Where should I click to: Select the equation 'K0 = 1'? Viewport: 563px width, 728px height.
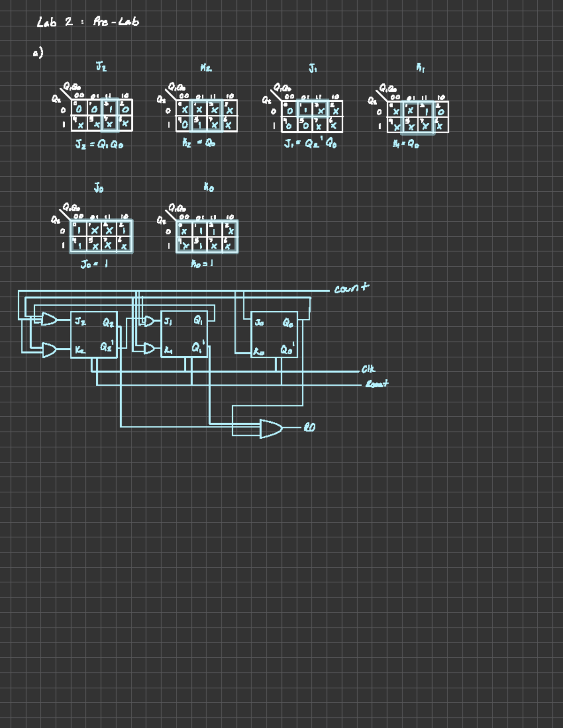(x=202, y=264)
